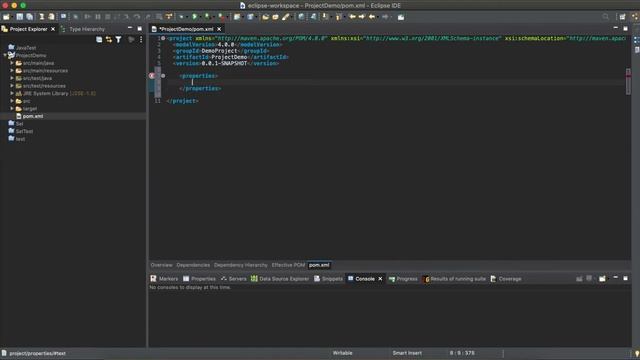Click the error marker on the properties line
This screenshot has height=360, width=640.
pyautogui.click(x=152, y=76)
